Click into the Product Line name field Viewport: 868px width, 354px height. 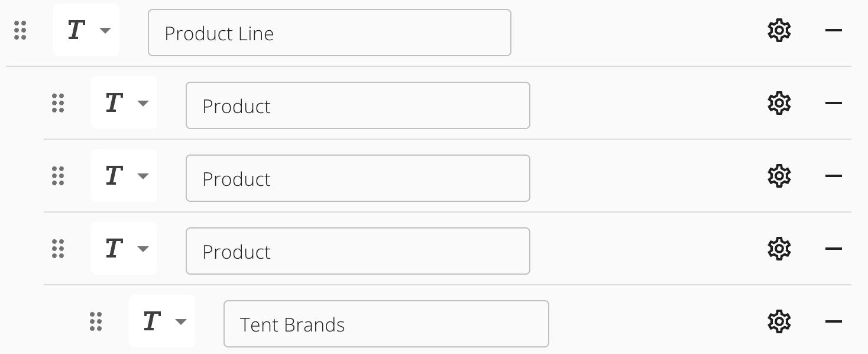click(329, 33)
